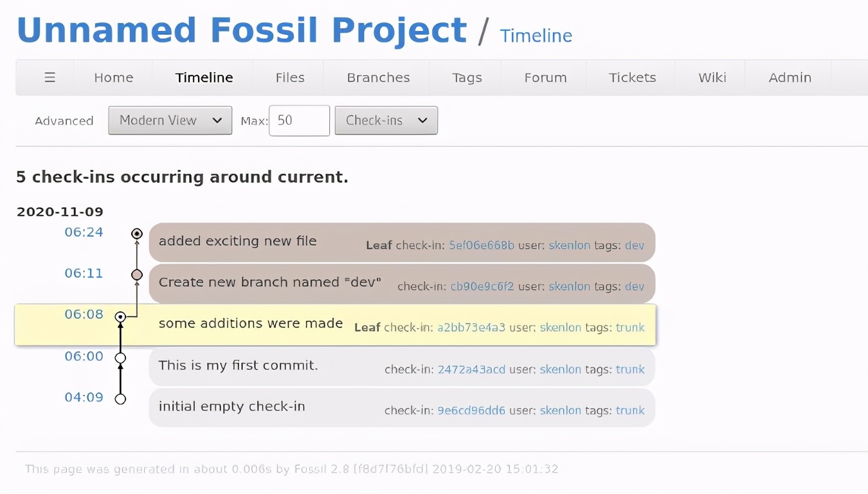The image size is (868, 494).
Task: Click the Advanced link
Action: [x=64, y=121]
